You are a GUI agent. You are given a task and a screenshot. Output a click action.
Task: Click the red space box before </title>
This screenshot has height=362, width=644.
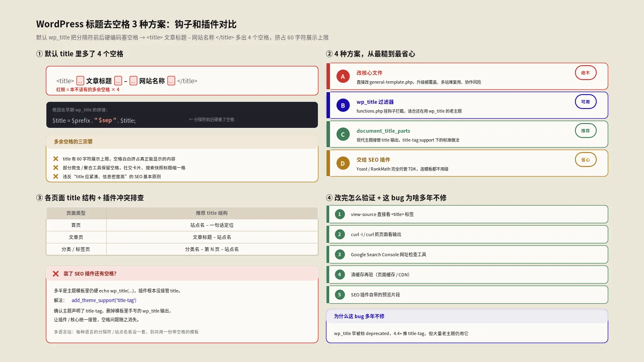(x=171, y=81)
